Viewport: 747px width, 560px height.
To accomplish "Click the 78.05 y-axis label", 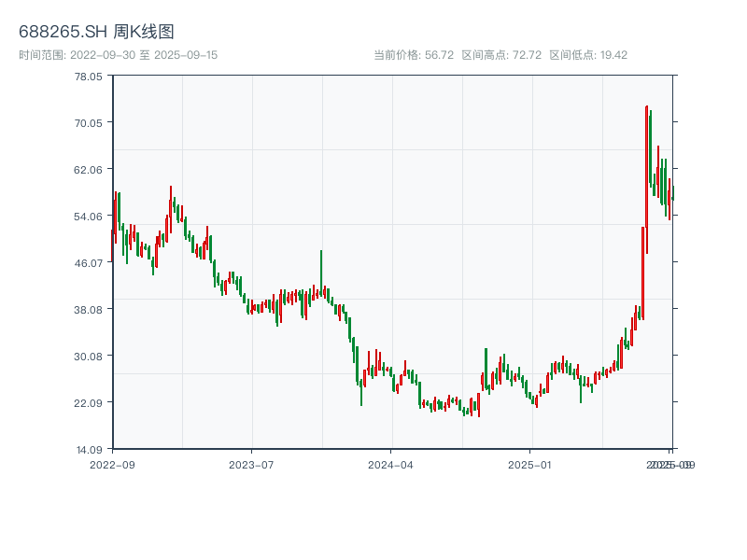I will tap(88, 77).
